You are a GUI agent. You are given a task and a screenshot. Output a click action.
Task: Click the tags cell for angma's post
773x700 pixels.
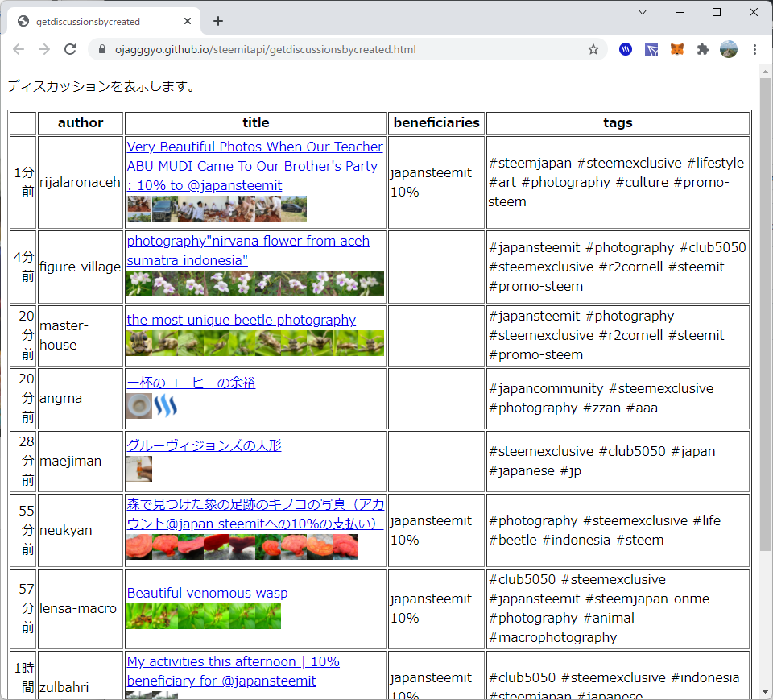618,398
